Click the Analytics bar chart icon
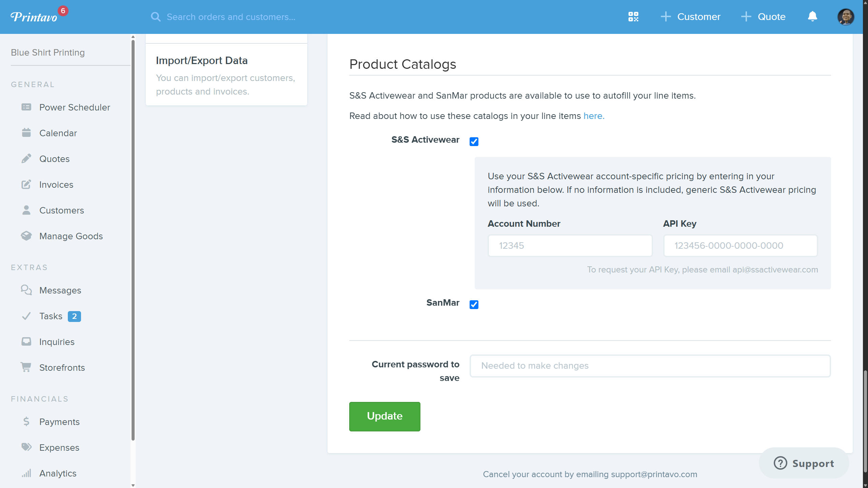Viewport: 868px width, 488px height. (26, 473)
